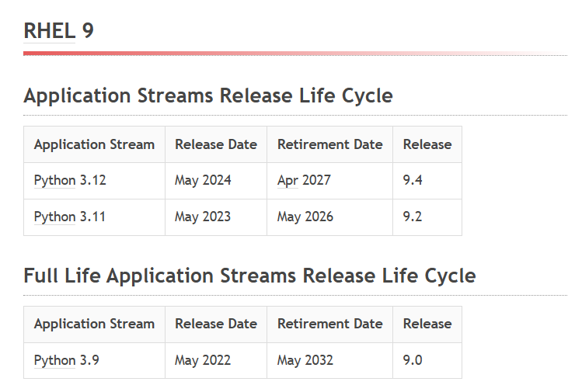
Task: Click the Full Life Application Streams heading
Action: click(x=249, y=276)
